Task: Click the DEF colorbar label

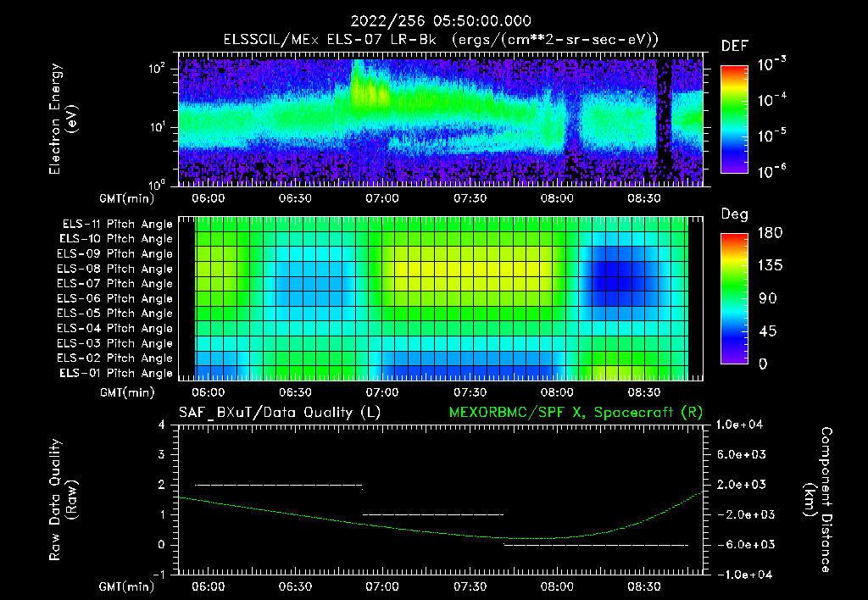Action: tap(735, 47)
